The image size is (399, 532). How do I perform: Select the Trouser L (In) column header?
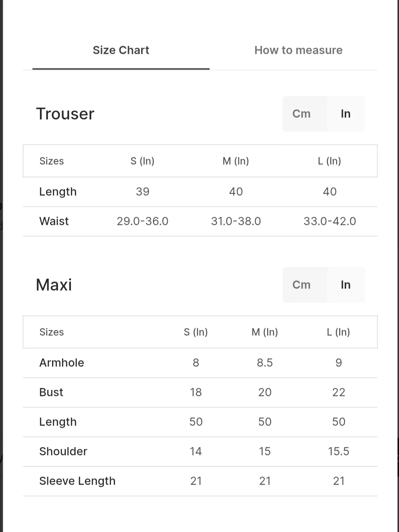click(x=329, y=161)
